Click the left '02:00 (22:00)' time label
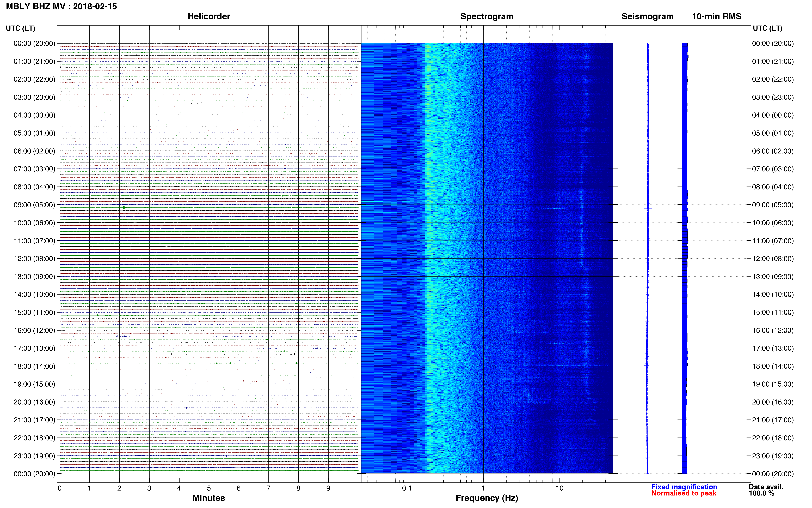The width and height of the screenshot is (812, 508). tap(34, 79)
